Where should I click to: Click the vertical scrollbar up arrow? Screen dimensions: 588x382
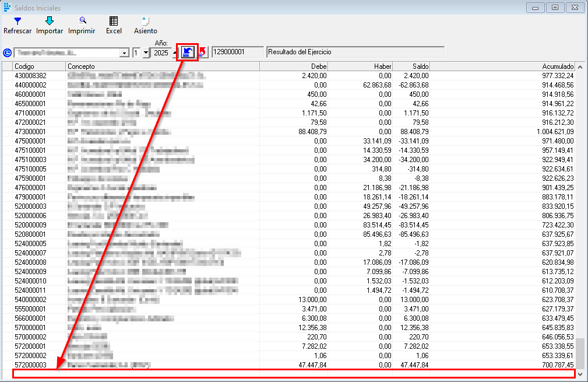pyautogui.click(x=580, y=66)
